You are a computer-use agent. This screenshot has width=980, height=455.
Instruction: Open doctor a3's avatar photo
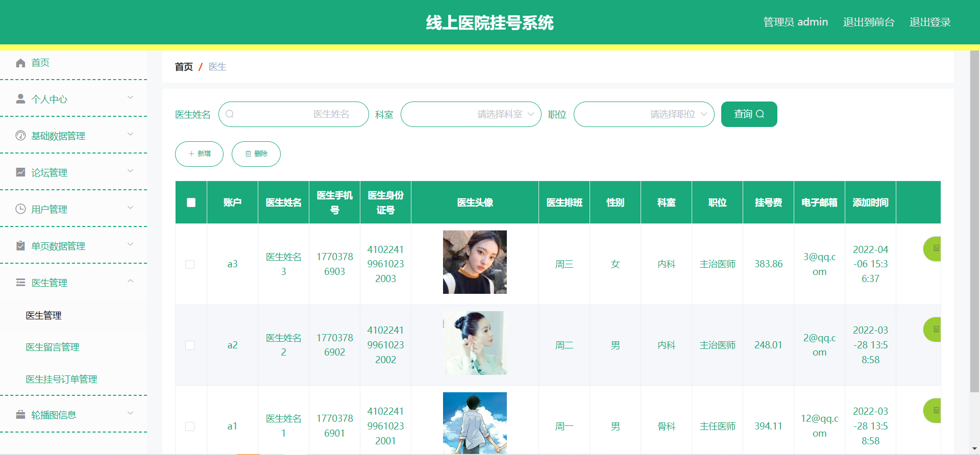(x=475, y=262)
